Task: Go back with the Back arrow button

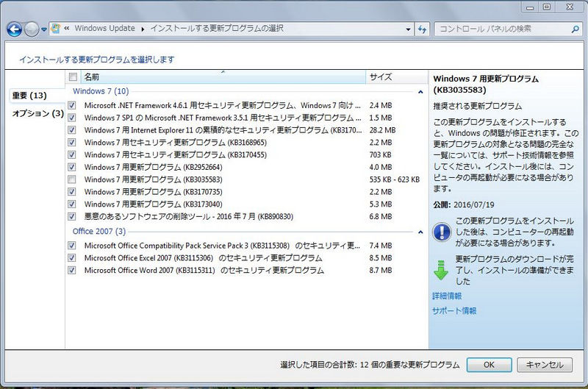Action: point(14,29)
